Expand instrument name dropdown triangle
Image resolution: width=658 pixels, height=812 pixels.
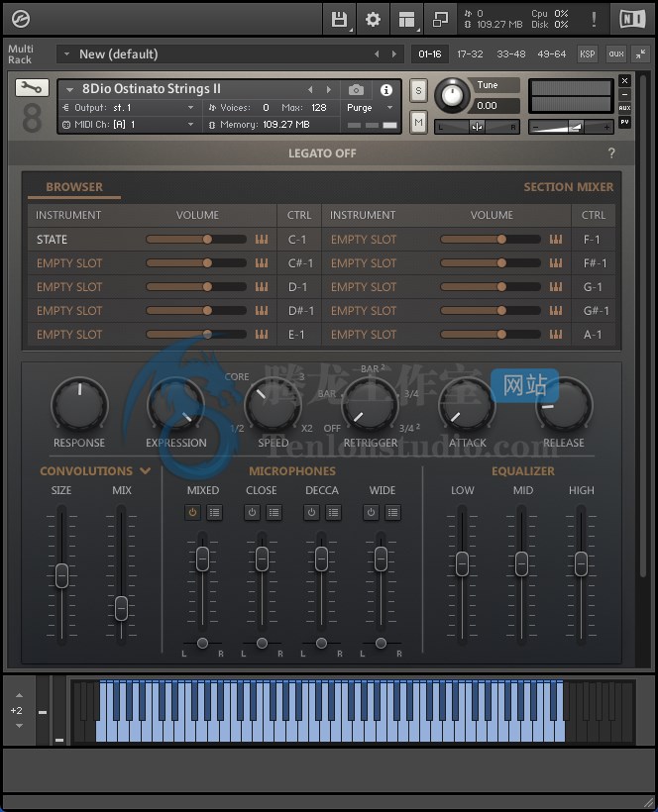click(69, 89)
